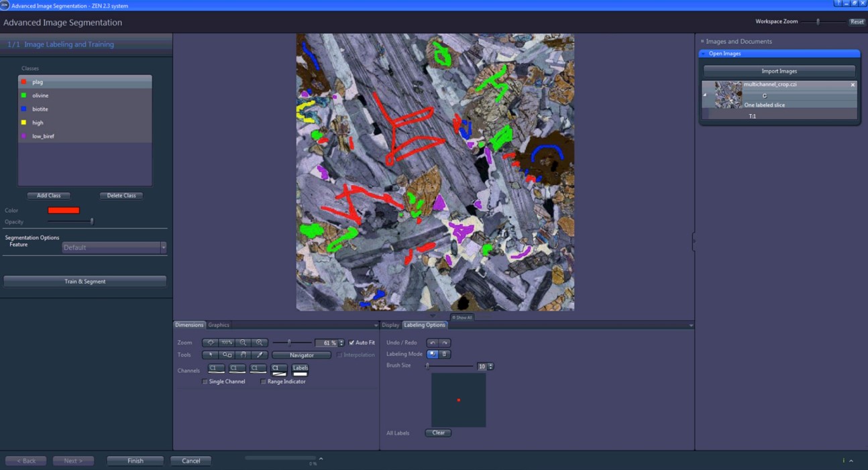
Task: Click the red Color swatch for plag
Action: click(x=65, y=210)
